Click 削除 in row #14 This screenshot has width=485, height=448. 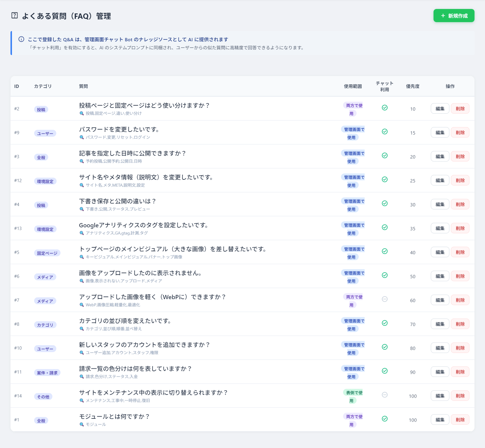coord(460,396)
